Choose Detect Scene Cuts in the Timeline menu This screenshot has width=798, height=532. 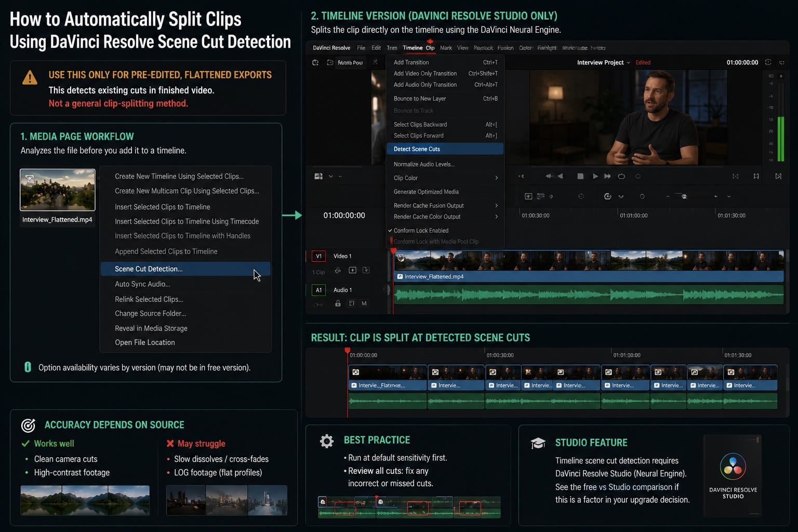[x=445, y=149]
